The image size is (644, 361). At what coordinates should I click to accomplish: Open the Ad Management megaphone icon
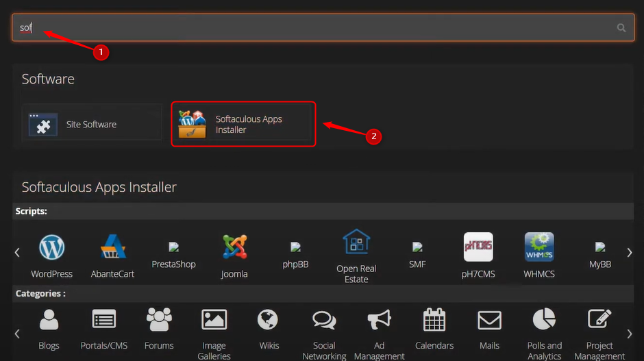point(379,319)
